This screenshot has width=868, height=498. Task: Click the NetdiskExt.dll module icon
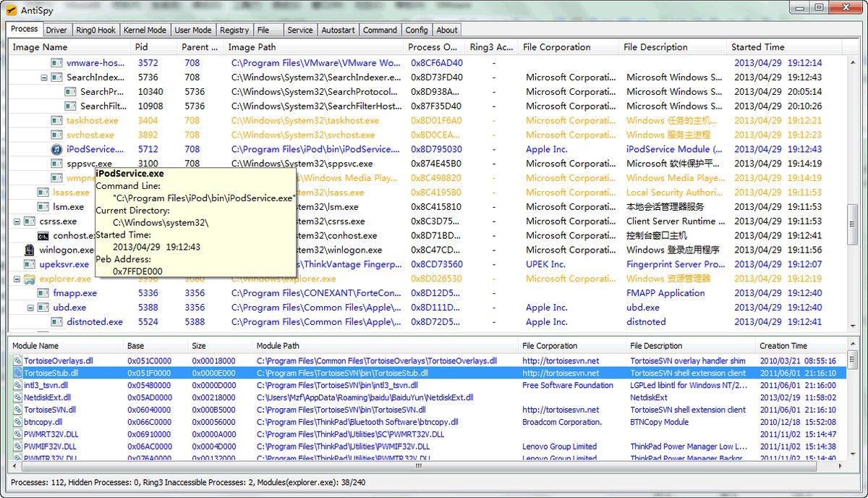pyautogui.click(x=18, y=397)
